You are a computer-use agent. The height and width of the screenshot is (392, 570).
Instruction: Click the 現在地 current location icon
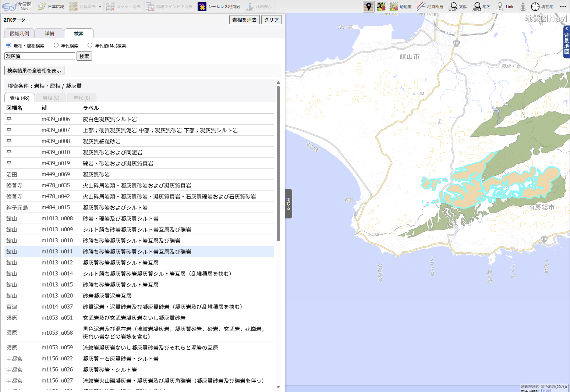[x=542, y=7]
